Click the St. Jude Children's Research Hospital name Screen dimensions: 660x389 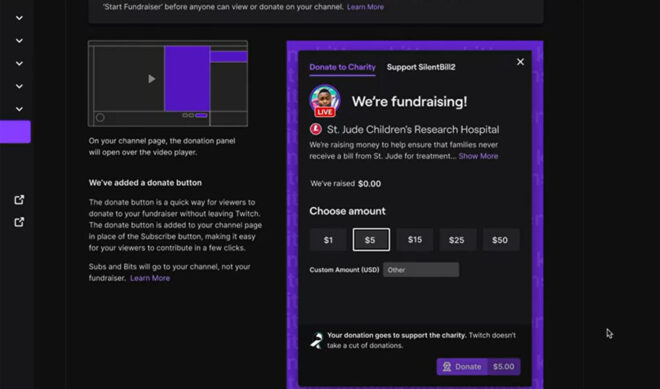pos(413,130)
